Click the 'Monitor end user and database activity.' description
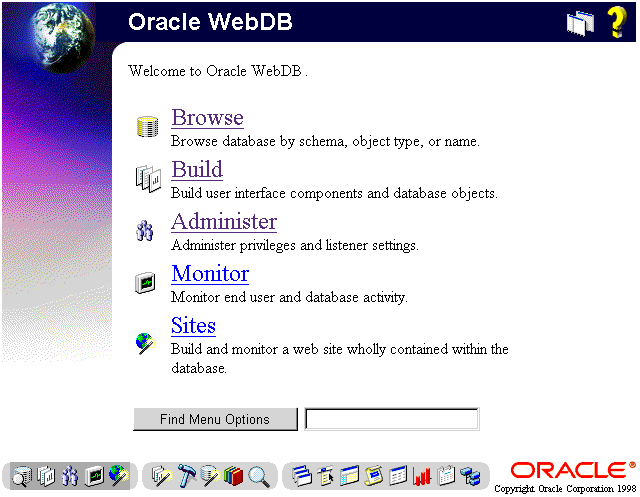The image size is (640, 497). [289, 297]
